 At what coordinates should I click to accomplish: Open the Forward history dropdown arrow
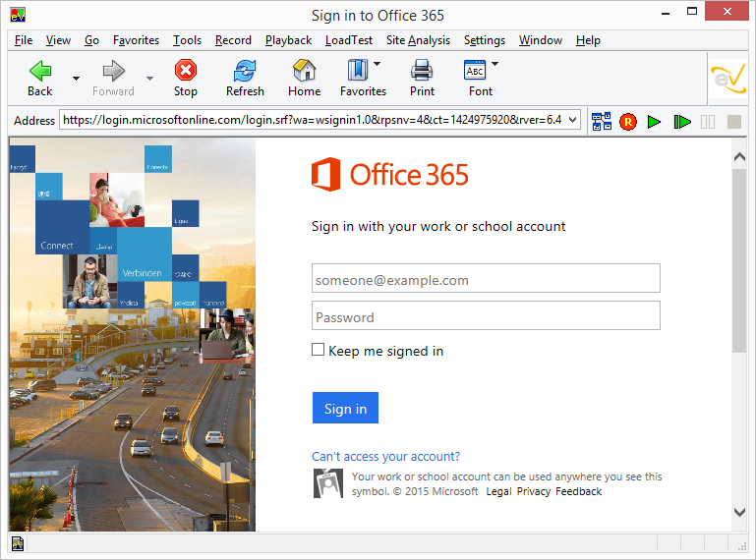[150, 78]
